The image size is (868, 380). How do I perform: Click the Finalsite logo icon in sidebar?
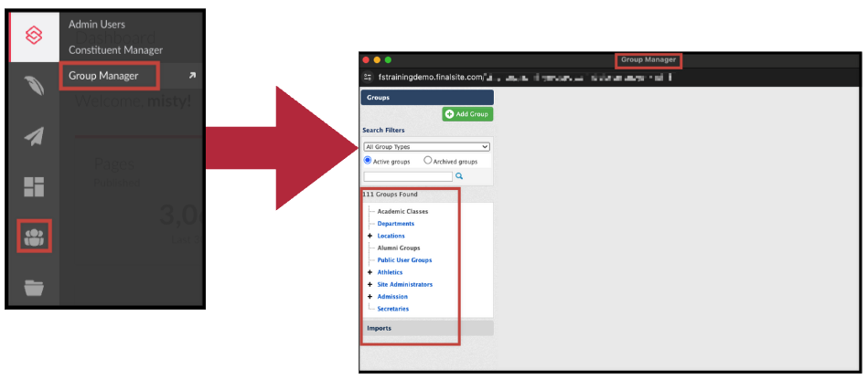pyautogui.click(x=35, y=37)
